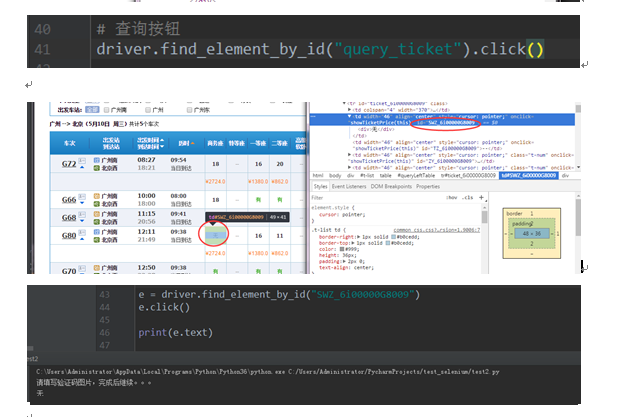Open the common_css.css source link

click(437, 230)
